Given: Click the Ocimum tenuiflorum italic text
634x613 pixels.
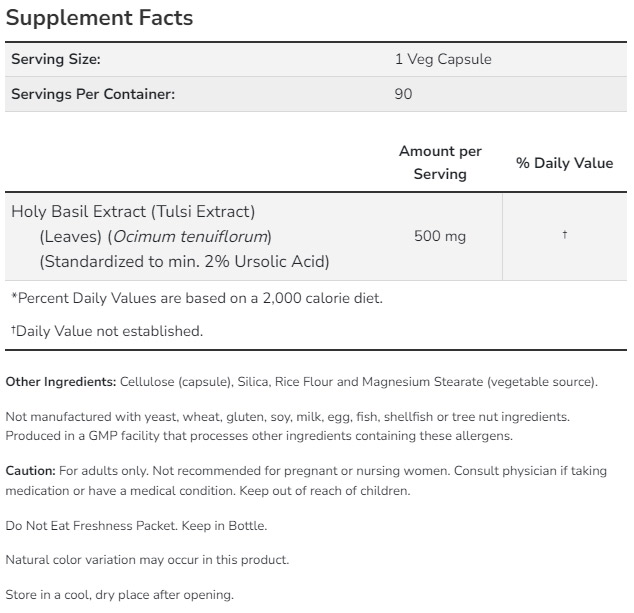Looking at the screenshot, I should pos(190,236).
